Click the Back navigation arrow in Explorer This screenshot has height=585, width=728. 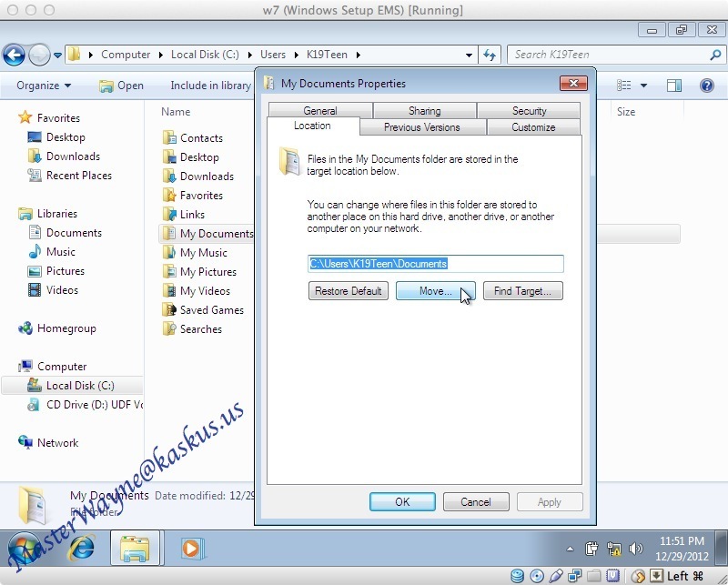click(x=14, y=55)
